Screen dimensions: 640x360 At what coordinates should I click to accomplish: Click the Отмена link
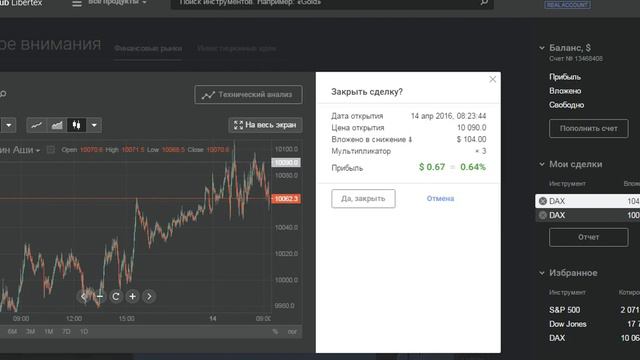click(x=440, y=198)
